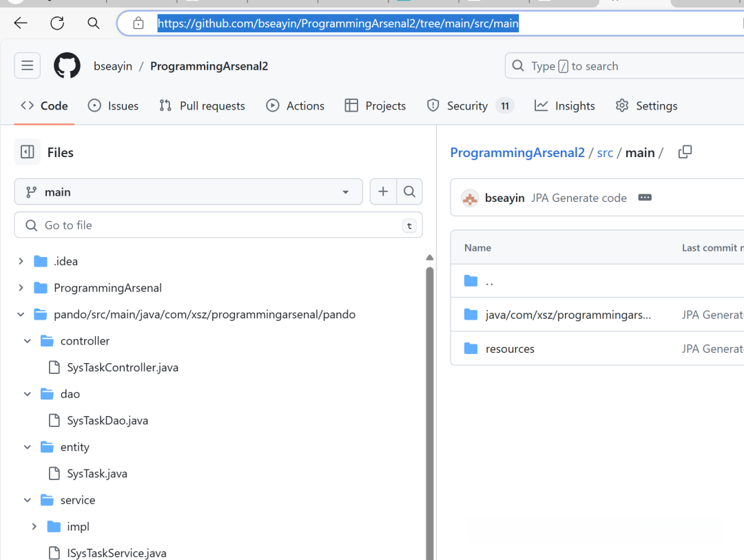Open commit message ellipsis details
The width and height of the screenshot is (744, 560).
click(645, 197)
